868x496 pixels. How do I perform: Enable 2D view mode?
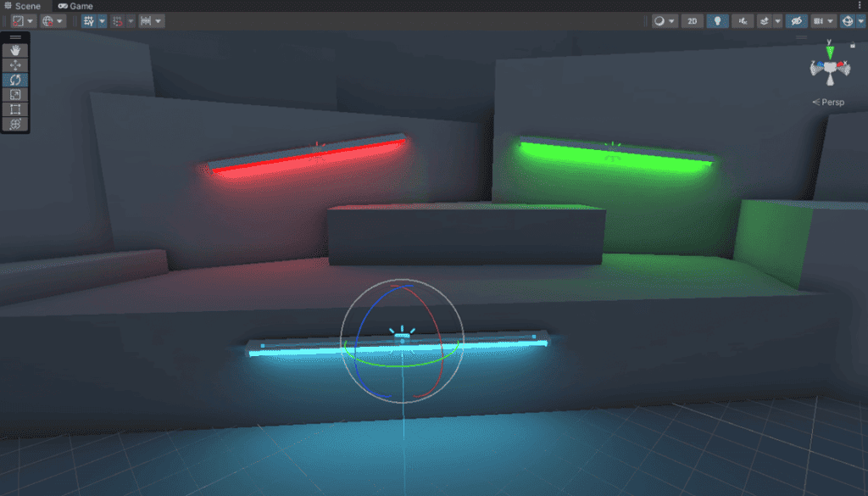click(692, 20)
